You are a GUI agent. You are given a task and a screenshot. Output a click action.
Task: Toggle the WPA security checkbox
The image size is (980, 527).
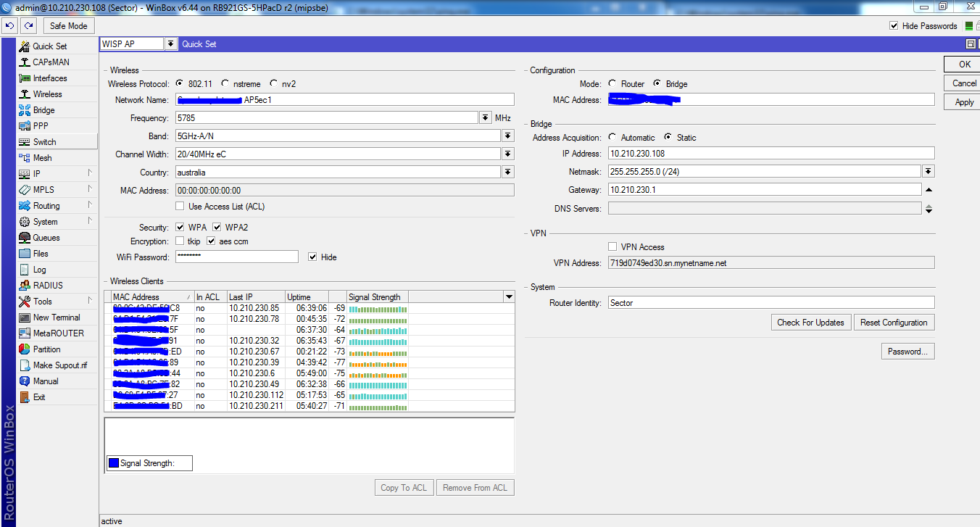tap(180, 228)
